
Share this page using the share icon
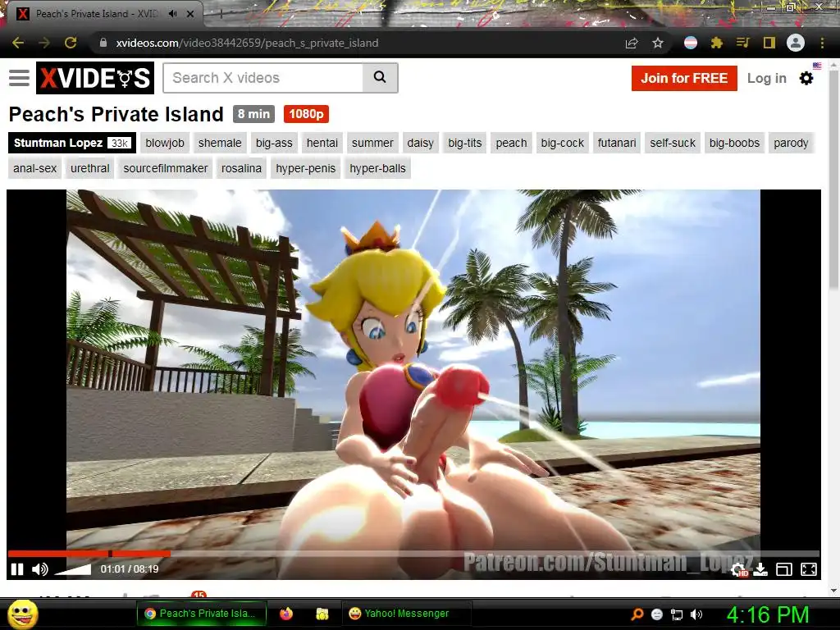632,43
